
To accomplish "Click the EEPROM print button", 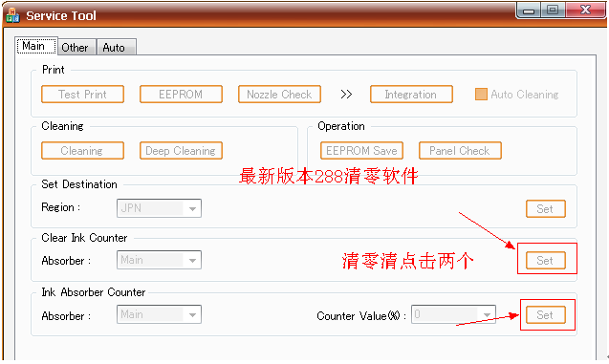I will 181,95.
